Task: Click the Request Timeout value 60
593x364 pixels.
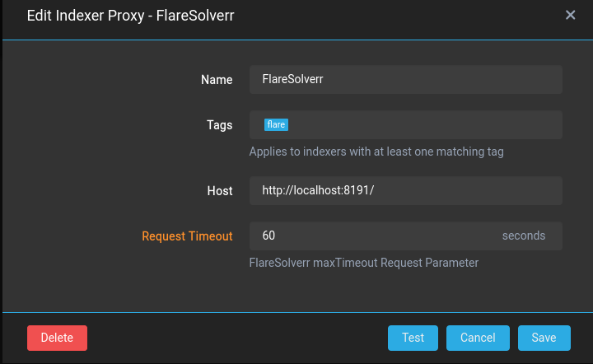Action: tap(268, 236)
